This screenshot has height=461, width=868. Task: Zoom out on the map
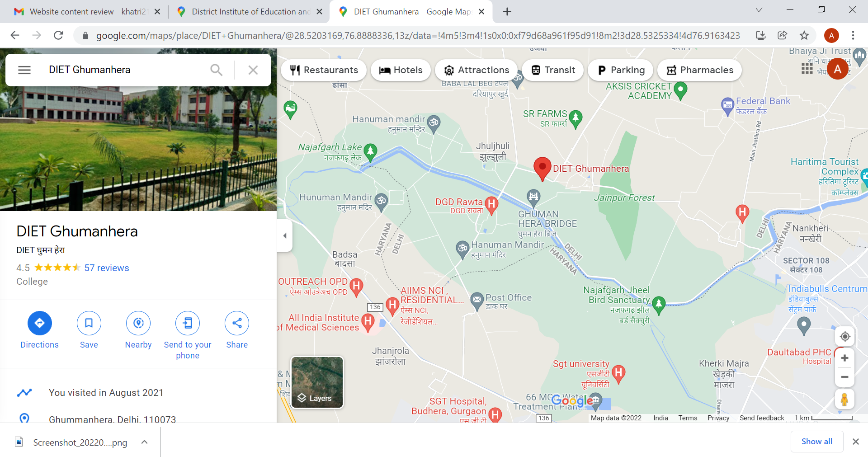click(844, 377)
